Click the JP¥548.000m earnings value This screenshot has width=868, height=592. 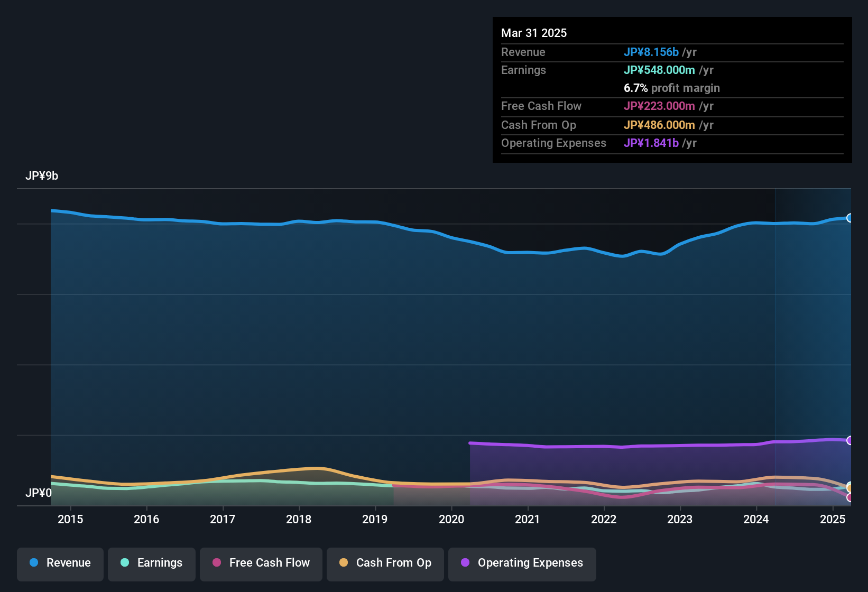(659, 70)
